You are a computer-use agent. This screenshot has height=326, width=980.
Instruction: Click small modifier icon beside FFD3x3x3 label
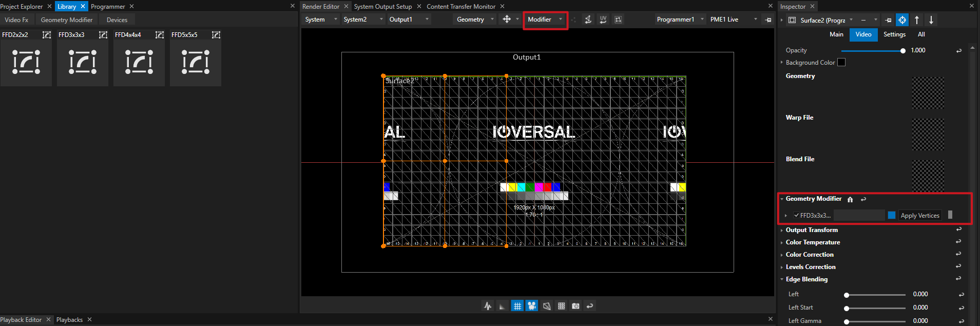click(x=103, y=35)
